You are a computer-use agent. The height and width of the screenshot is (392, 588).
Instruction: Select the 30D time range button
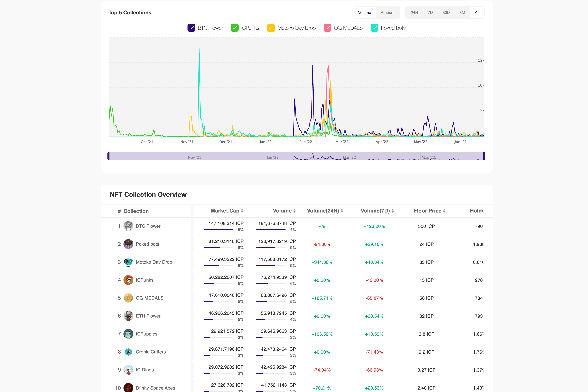tap(446, 13)
